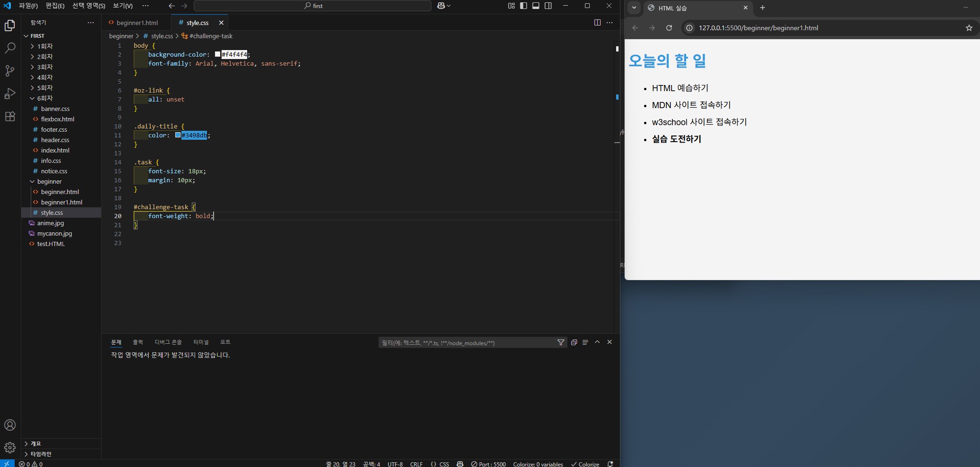Open the Explorer view in the activity bar

[10, 25]
